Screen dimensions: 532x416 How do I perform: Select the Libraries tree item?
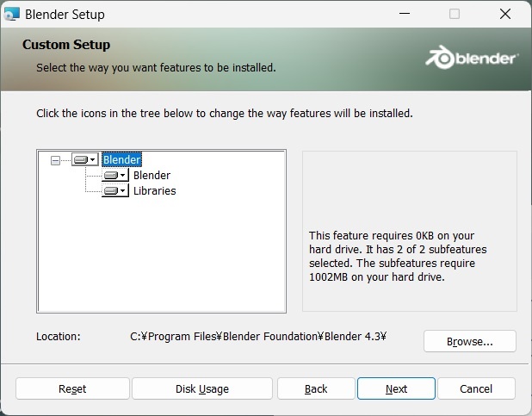[154, 191]
